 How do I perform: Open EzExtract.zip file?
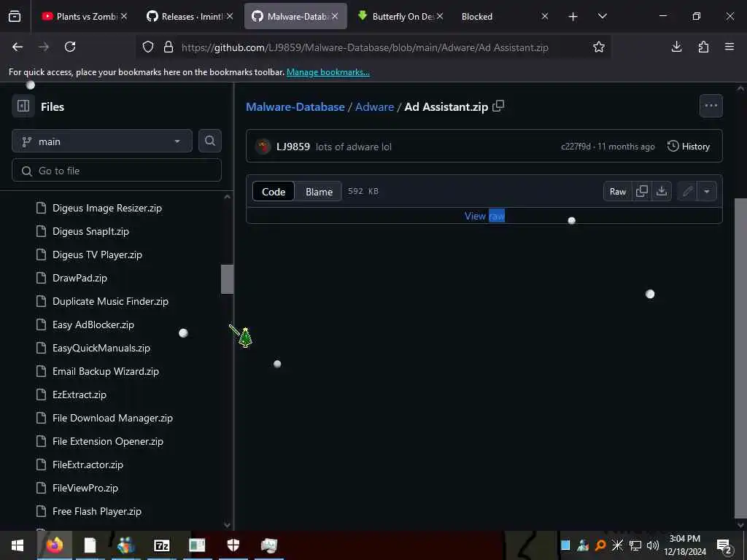(80, 394)
